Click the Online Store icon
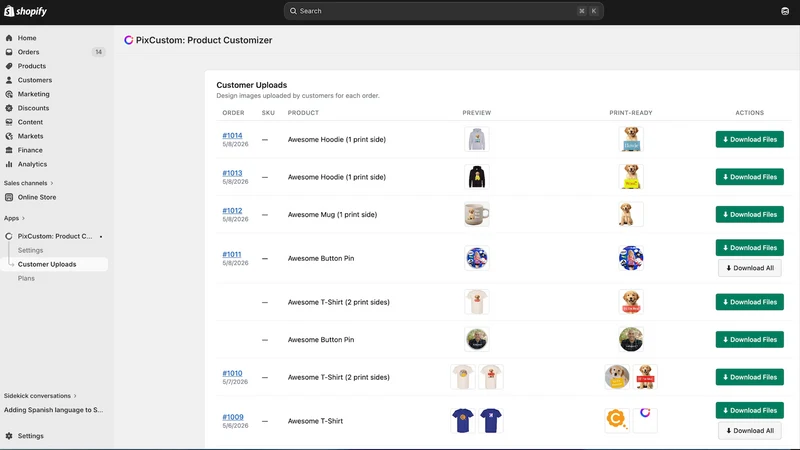Image resolution: width=800 pixels, height=450 pixels. click(x=9, y=197)
